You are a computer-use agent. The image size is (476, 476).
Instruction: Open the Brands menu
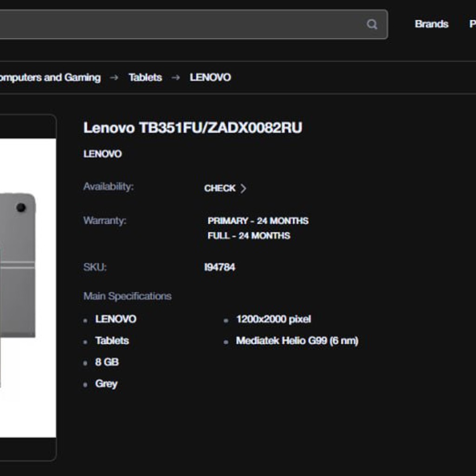pyautogui.click(x=431, y=24)
